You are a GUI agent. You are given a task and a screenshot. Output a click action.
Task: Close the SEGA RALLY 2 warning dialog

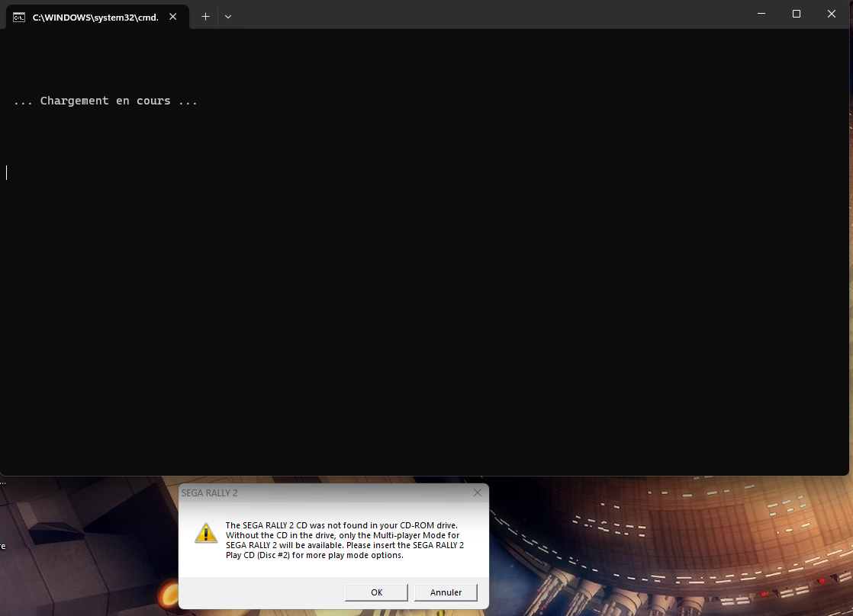coord(477,492)
